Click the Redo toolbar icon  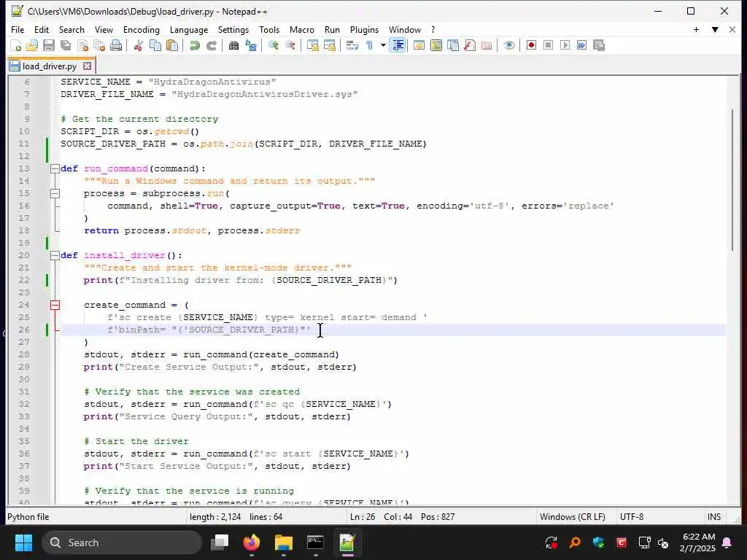click(x=211, y=46)
